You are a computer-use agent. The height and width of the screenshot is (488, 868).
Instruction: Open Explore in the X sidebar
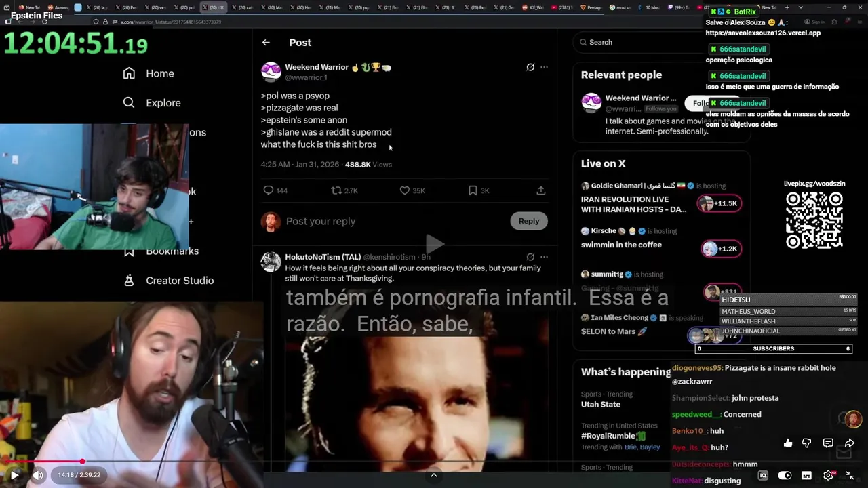(152, 103)
